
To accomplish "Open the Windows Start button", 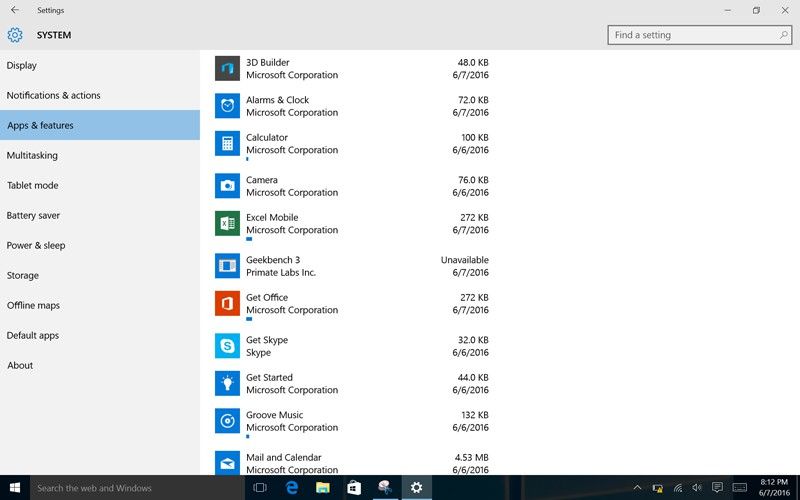I will tap(15, 488).
